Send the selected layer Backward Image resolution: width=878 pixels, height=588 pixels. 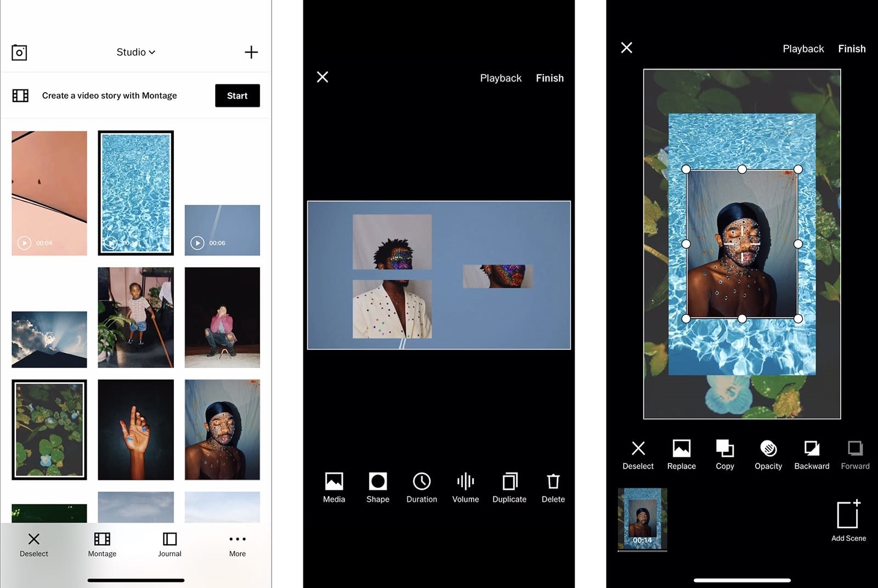point(811,454)
